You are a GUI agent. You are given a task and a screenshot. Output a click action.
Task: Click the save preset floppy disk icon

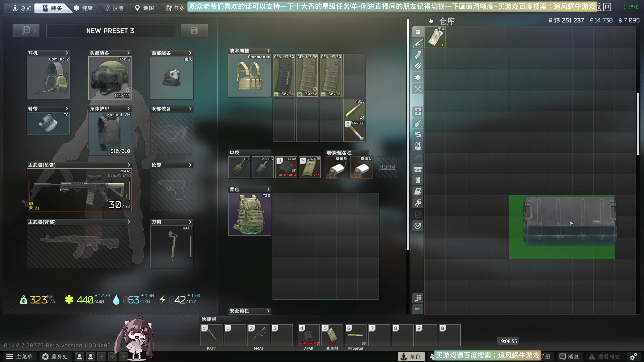[194, 31]
